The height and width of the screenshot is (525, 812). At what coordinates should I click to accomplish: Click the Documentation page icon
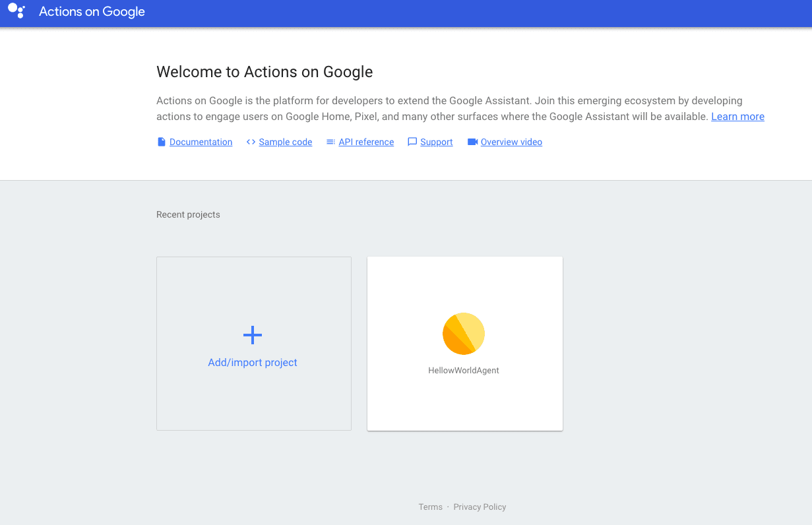(161, 142)
